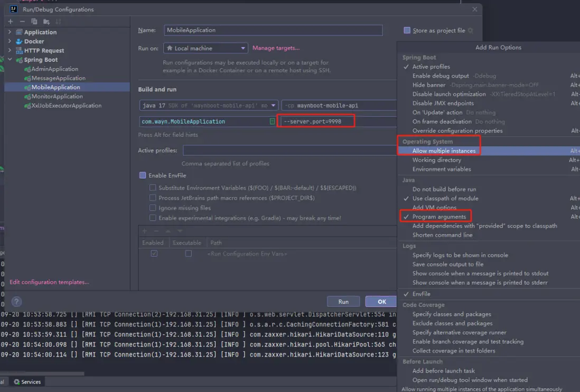Check Process JetBrains path macro references
The image size is (580, 392).
pyautogui.click(x=153, y=198)
